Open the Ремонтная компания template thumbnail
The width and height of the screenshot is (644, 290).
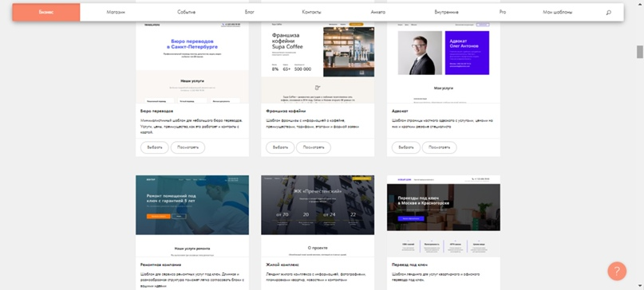pos(192,216)
